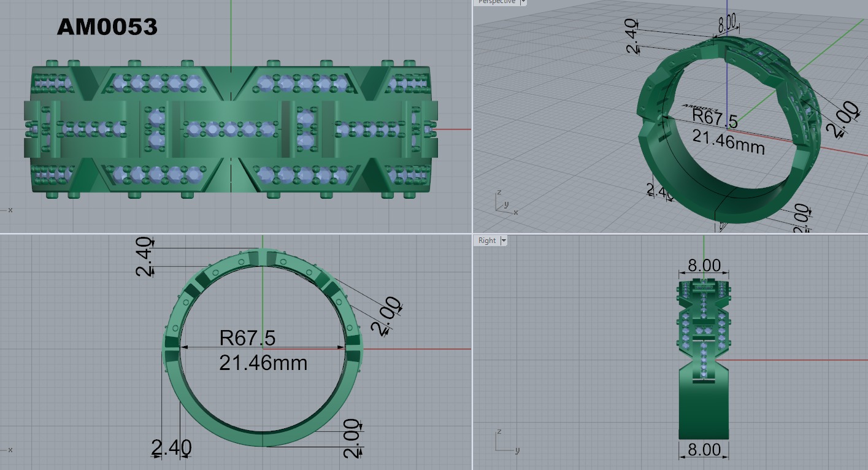This screenshot has height=470, width=868.
Task: Select R67.5 label in Perspective viewport
Action: [715, 117]
